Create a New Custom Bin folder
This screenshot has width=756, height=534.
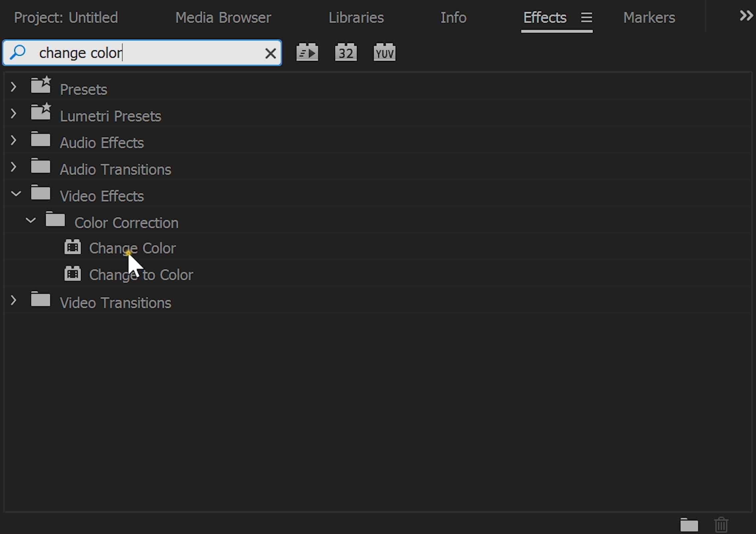(689, 525)
